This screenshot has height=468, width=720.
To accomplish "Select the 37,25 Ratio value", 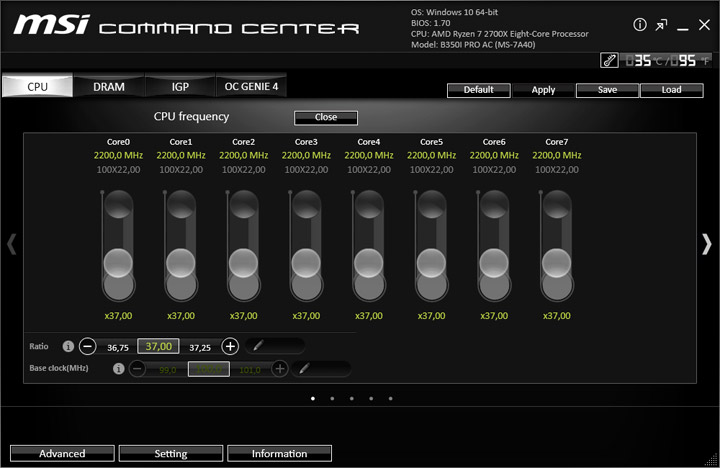I will [200, 348].
